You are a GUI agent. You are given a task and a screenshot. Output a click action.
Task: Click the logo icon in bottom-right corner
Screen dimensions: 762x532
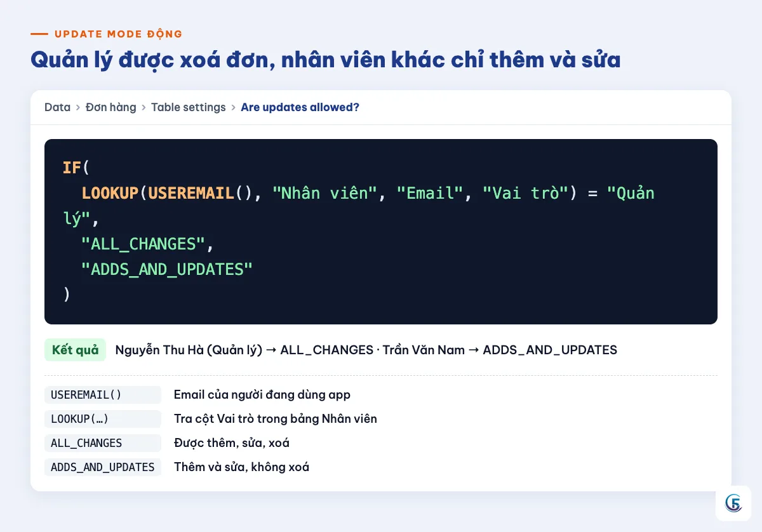pyautogui.click(x=733, y=503)
